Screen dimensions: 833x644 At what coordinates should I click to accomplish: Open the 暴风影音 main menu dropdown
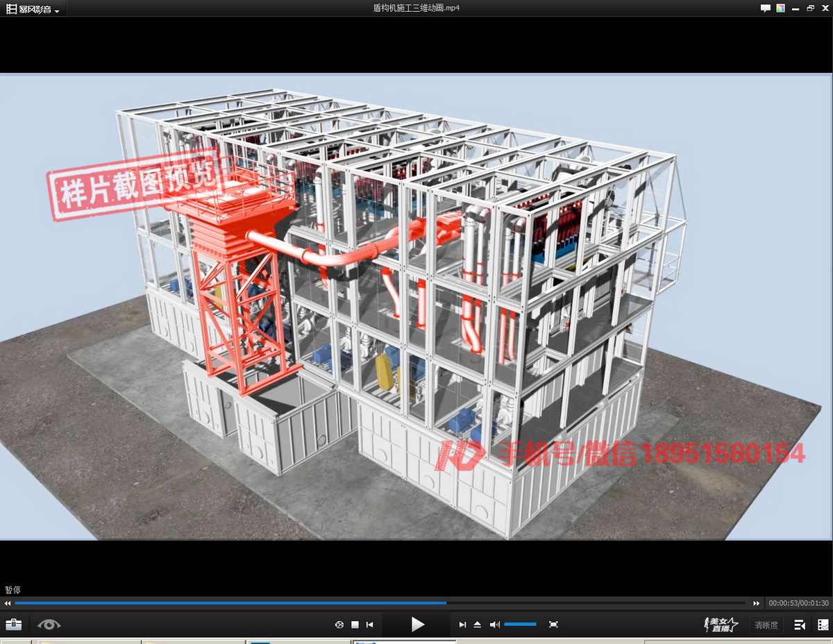[33, 9]
